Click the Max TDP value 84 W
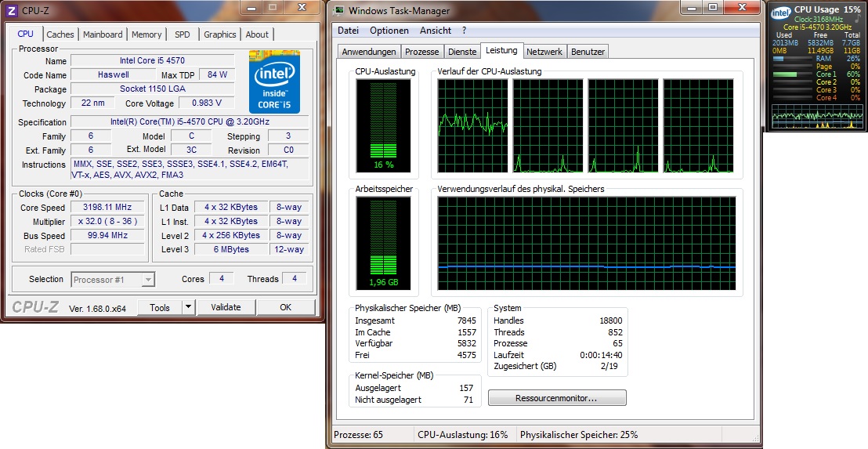Screen dimensions: 868x449 coord(217,74)
